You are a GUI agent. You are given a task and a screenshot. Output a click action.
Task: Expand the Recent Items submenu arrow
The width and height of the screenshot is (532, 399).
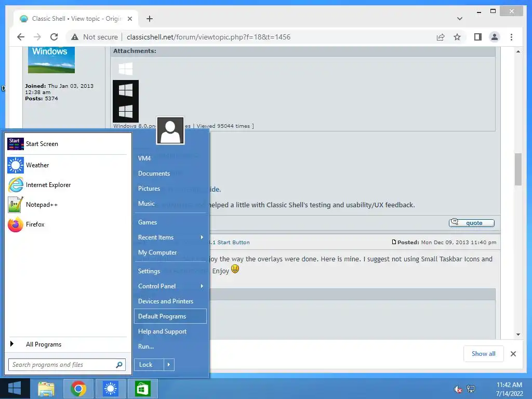pyautogui.click(x=202, y=237)
